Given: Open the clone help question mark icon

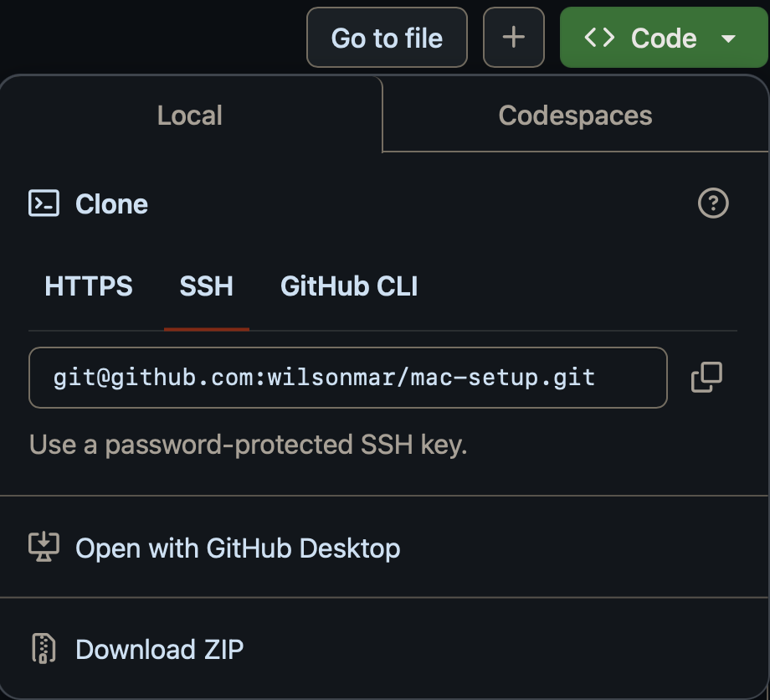Looking at the screenshot, I should click(x=713, y=203).
